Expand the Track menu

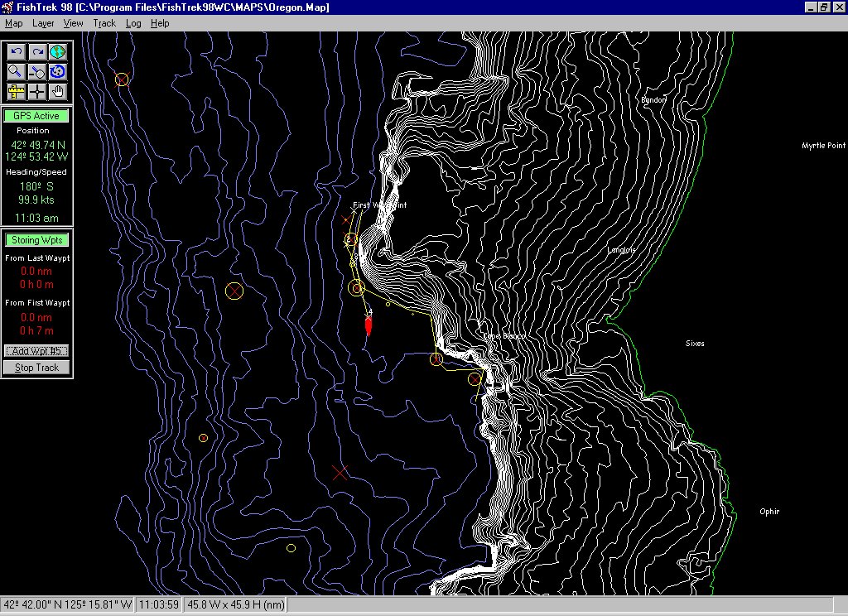tap(104, 23)
